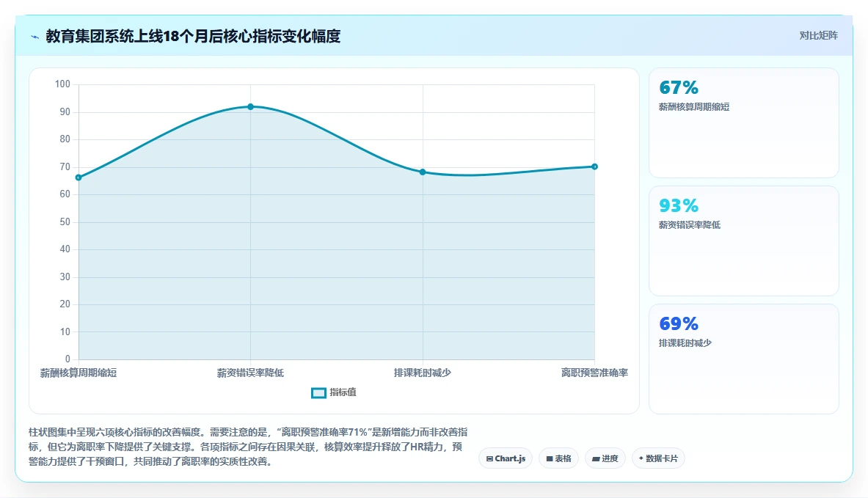Click the 数据卡片 tag
868x498 pixels.
click(x=658, y=458)
